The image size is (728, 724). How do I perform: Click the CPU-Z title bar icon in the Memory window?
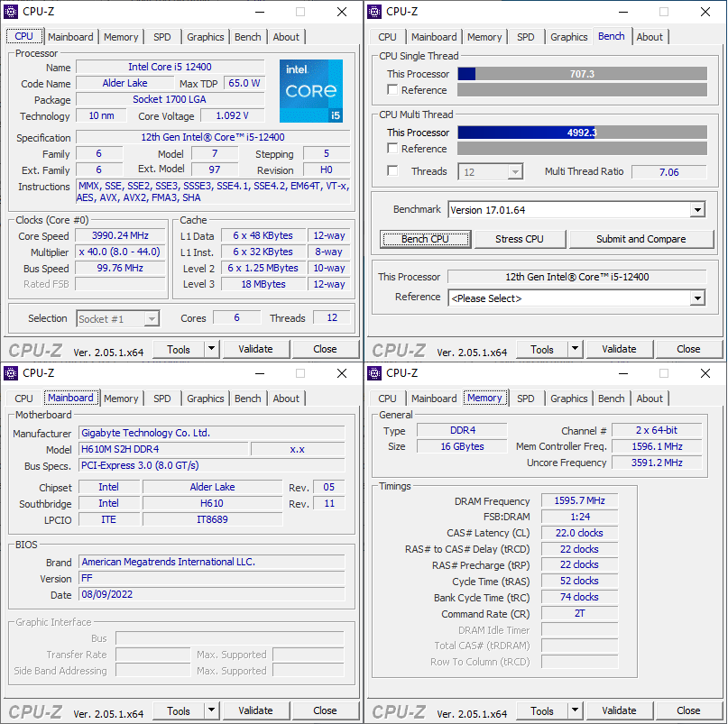(374, 373)
